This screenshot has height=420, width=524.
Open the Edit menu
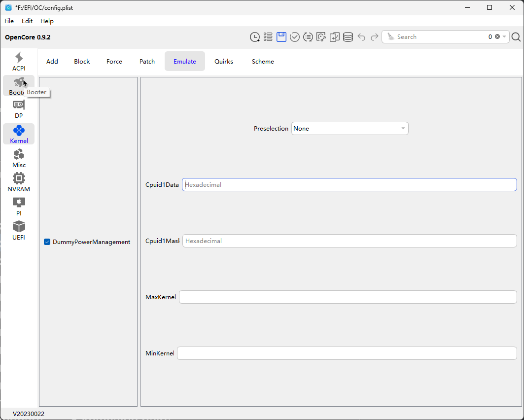[27, 21]
